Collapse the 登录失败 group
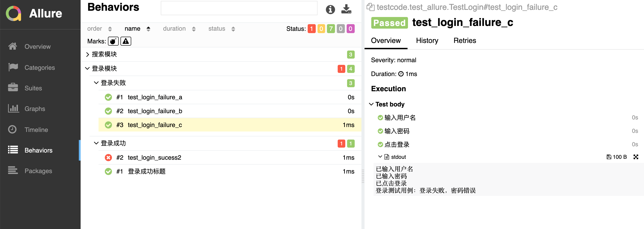The width and height of the screenshot is (644, 229). (96, 83)
